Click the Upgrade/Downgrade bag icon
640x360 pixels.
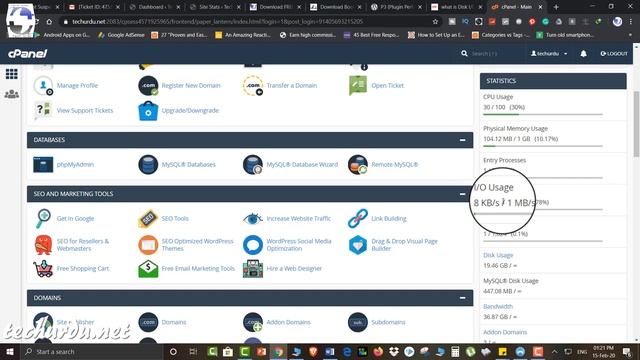(148, 111)
